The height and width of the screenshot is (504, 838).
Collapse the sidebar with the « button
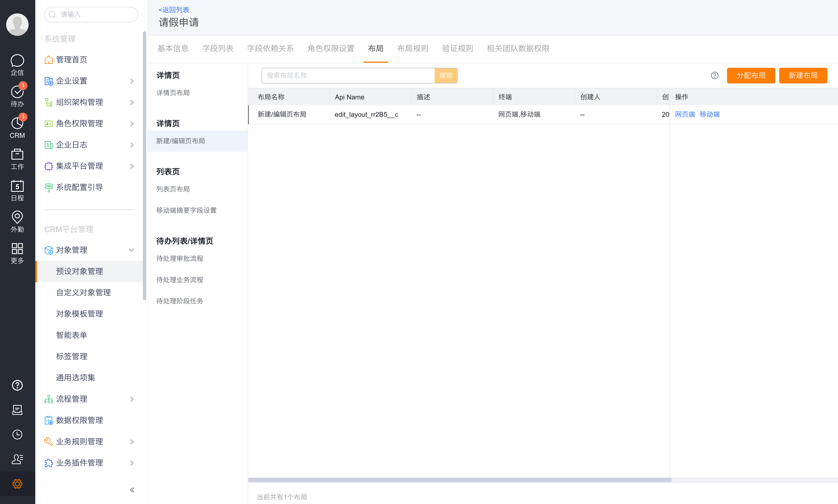coord(132,490)
